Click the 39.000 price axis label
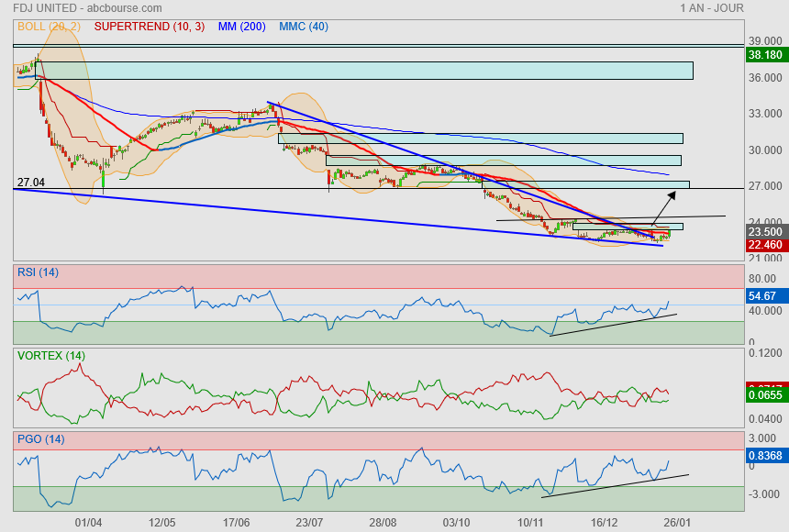Screen dimensions: 789x532 pyautogui.click(x=765, y=40)
